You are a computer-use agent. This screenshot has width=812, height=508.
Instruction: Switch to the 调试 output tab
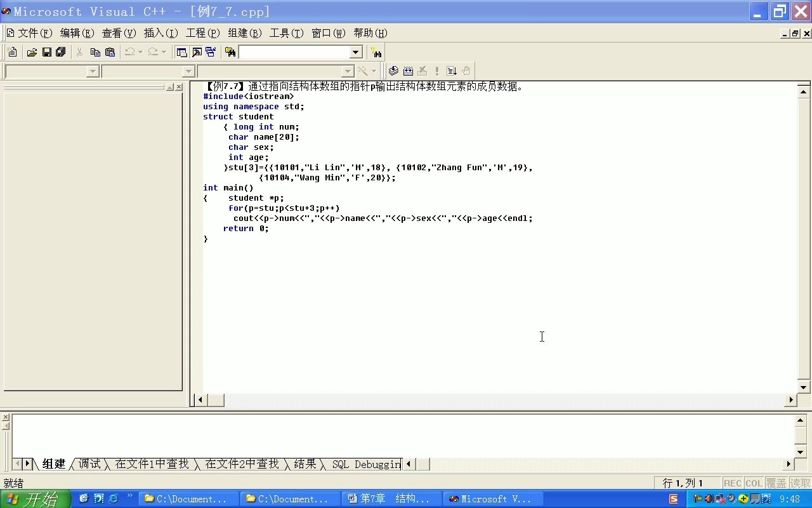[x=89, y=464]
